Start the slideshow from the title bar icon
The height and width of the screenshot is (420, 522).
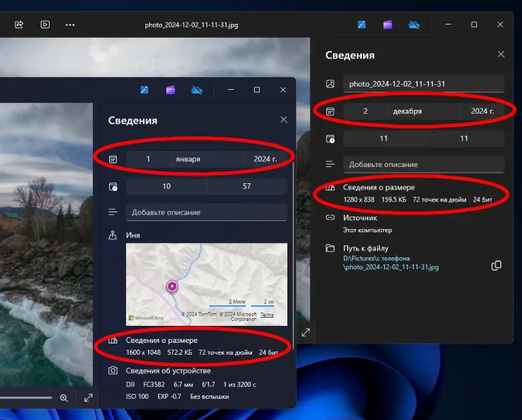pos(45,24)
